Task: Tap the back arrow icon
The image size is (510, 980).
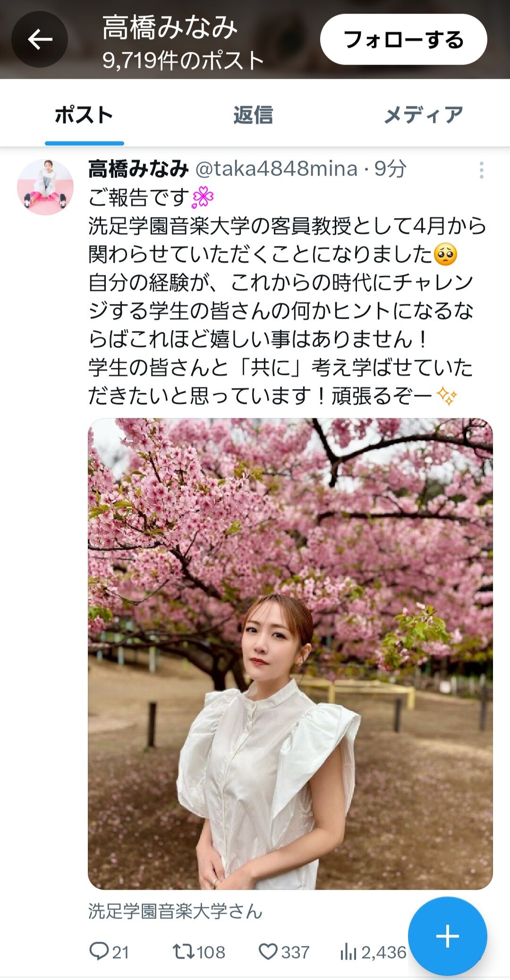Action: [40, 39]
